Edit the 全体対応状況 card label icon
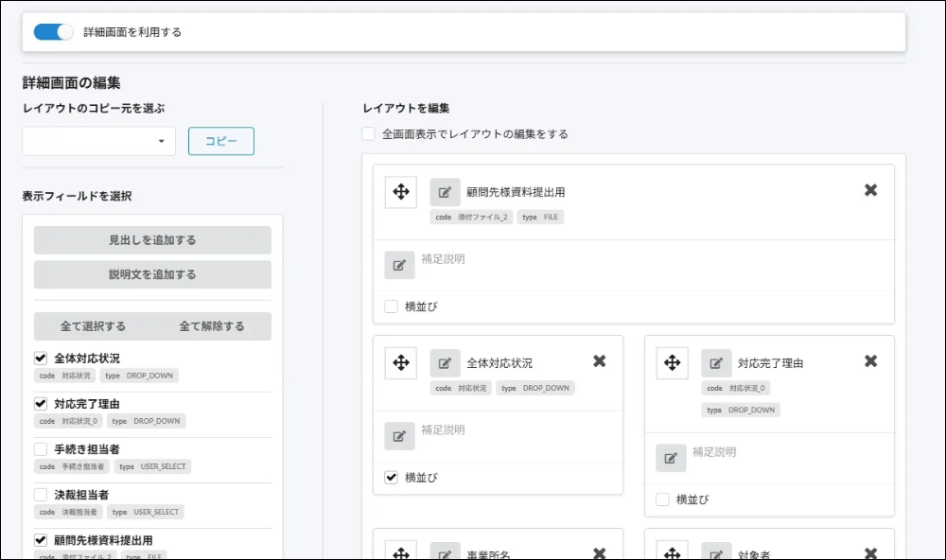 coord(445,363)
